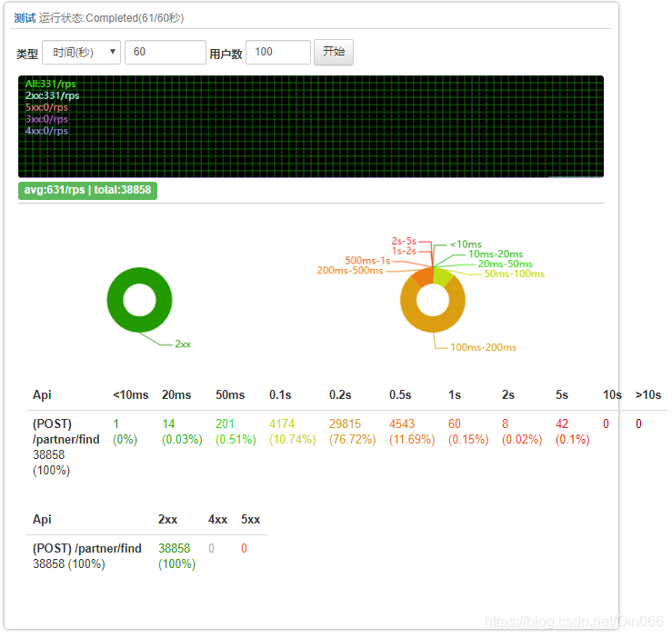
Task: Click the 500ms-1s chart label
Action: pyautogui.click(x=367, y=261)
